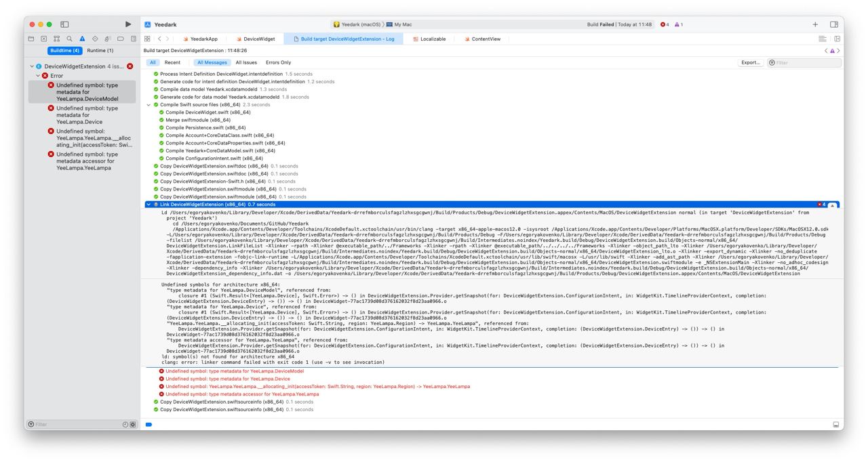
Task: Jump to previous issue chevron
Action: click(826, 51)
